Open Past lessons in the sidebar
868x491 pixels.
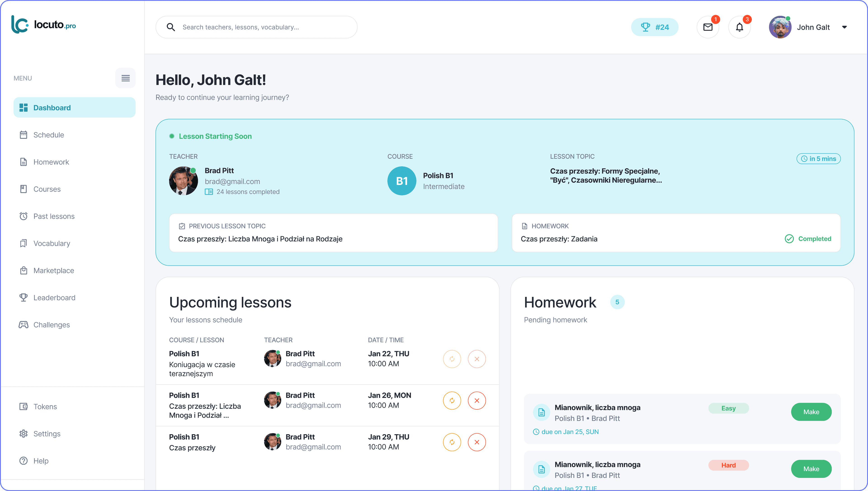tap(75, 216)
